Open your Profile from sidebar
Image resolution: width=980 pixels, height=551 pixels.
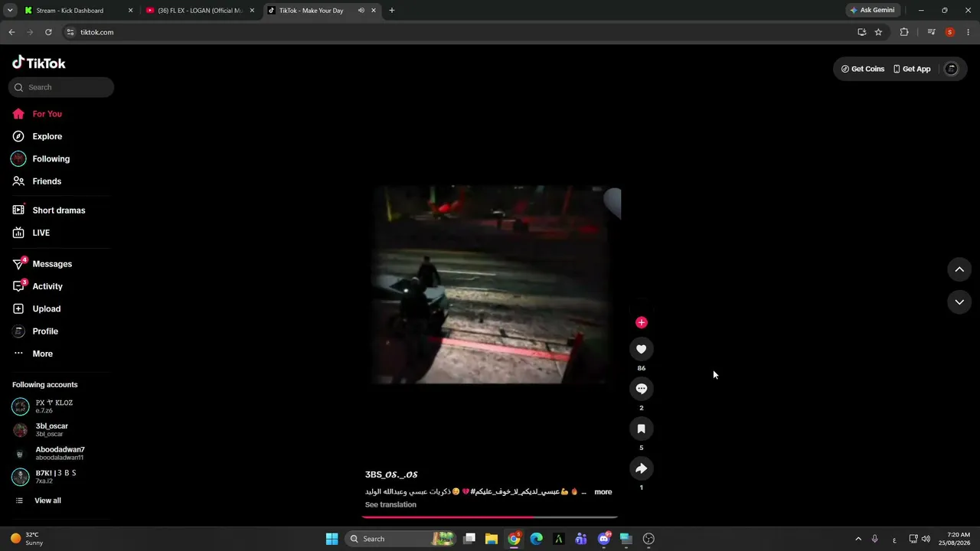coord(45,331)
